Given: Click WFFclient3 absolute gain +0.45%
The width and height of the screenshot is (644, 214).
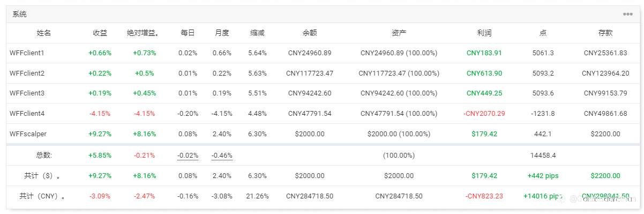Looking at the screenshot, I should pyautogui.click(x=145, y=93).
